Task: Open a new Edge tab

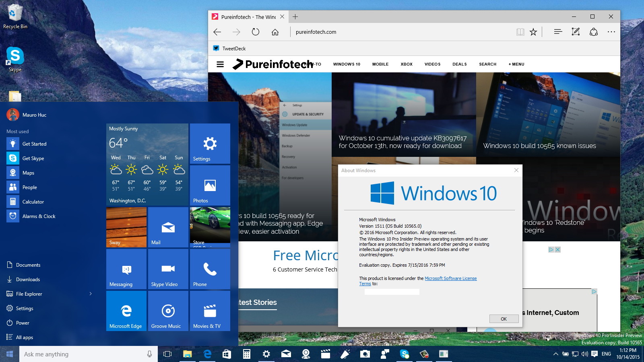Action: pyautogui.click(x=295, y=16)
